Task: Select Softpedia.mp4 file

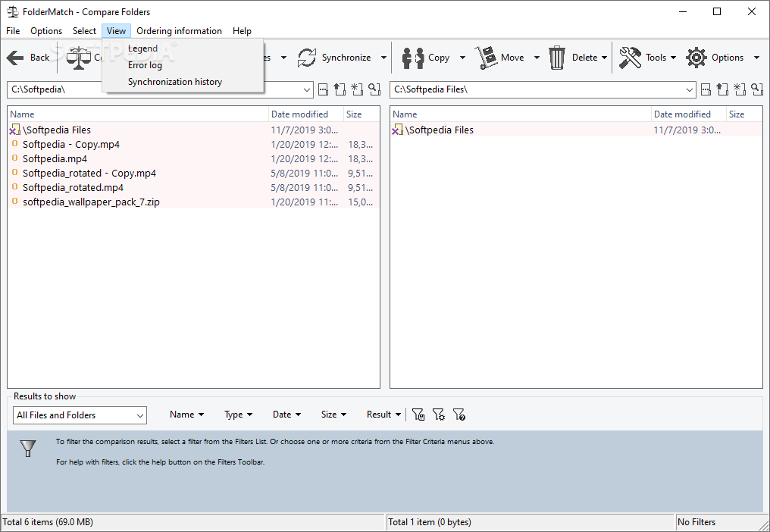Action: click(193, 158)
